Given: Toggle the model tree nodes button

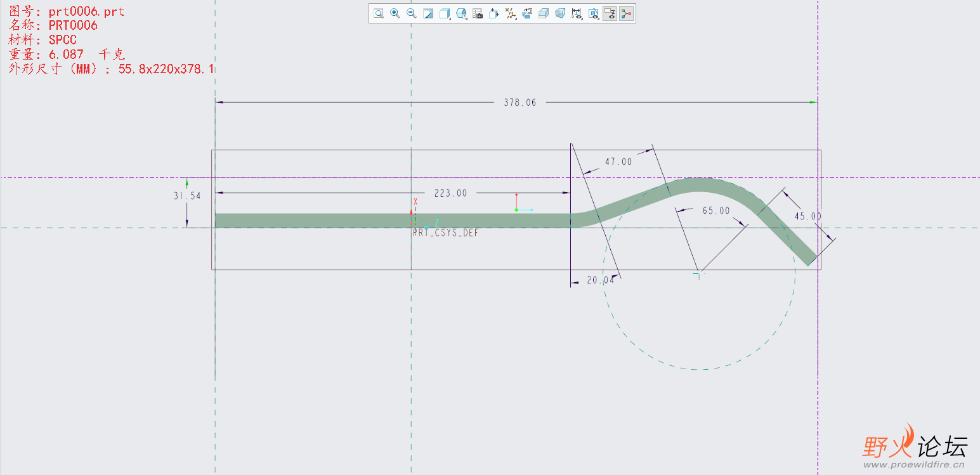Looking at the screenshot, I should [x=626, y=13].
